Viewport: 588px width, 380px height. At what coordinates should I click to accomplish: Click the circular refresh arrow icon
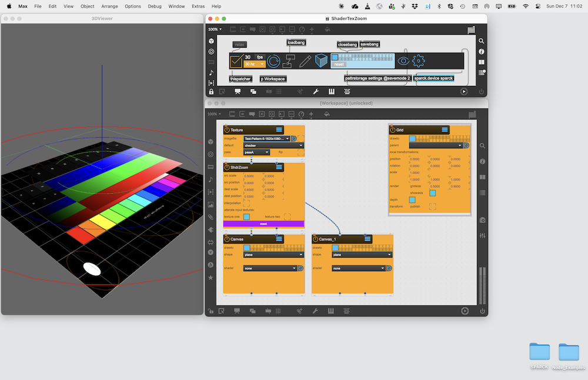(273, 61)
